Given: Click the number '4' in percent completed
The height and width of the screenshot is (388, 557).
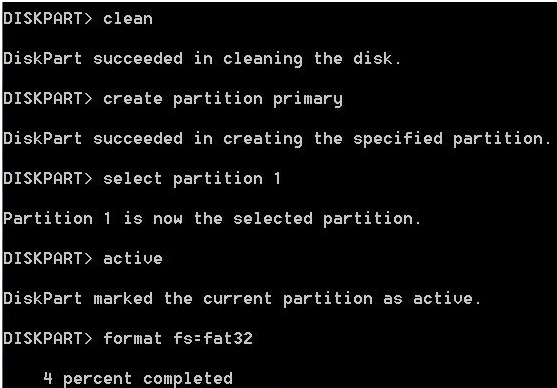Looking at the screenshot, I should click(x=48, y=378).
